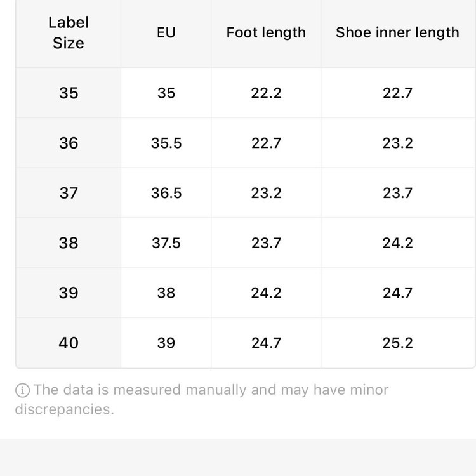The image size is (476, 476).
Task: Select label size 35 row
Action: click(245, 93)
